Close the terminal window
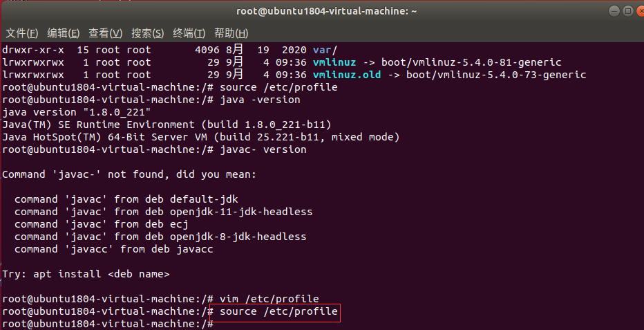 (x=640, y=11)
